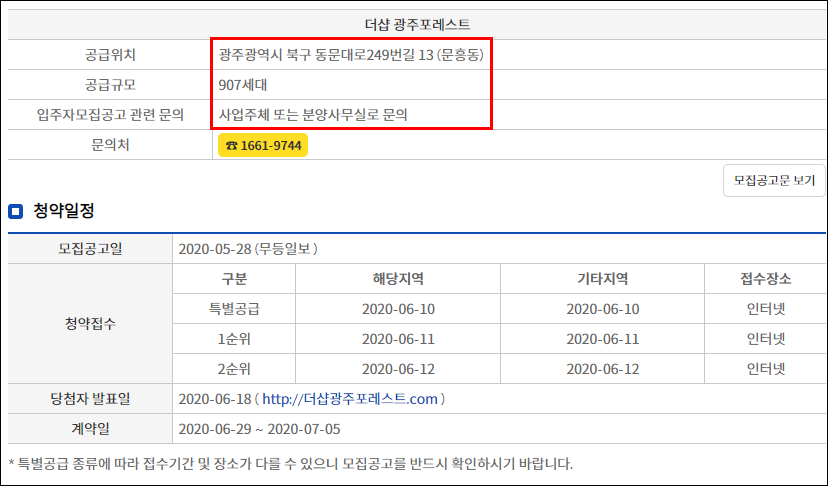This screenshot has height=486, width=828.
Task: Select 2020-06-10 under 해당지역 column
Action: coord(398,309)
